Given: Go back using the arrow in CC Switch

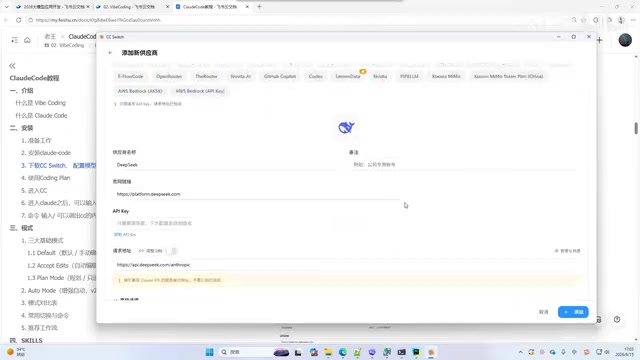Looking at the screenshot, I should point(110,53).
